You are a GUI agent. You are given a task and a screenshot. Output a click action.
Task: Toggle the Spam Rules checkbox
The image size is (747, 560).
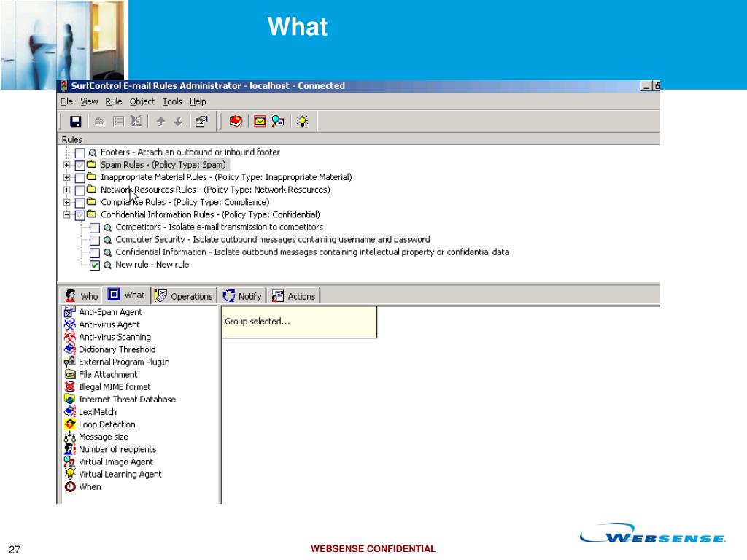[x=80, y=165]
